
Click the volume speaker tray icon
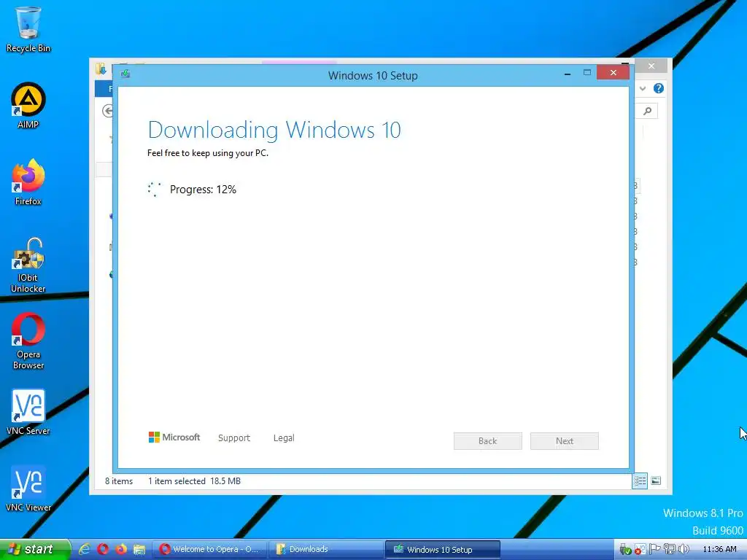684,550
